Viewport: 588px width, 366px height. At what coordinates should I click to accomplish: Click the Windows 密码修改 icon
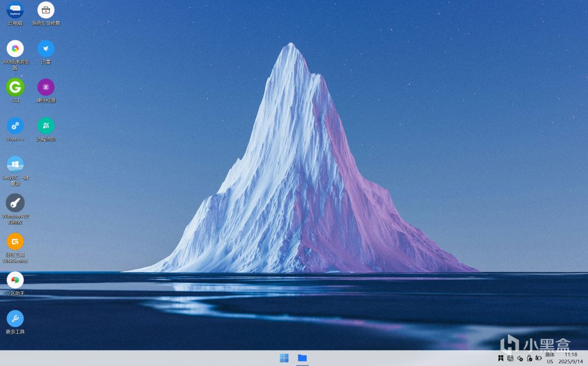click(x=15, y=209)
